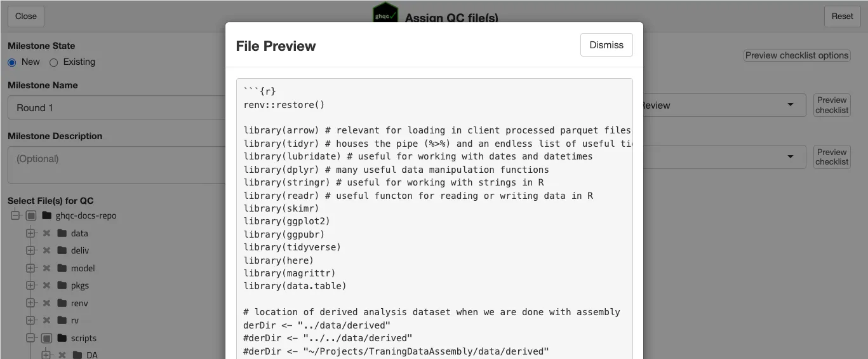The height and width of the screenshot is (359, 868).
Task: Click the Reset button
Action: tap(842, 16)
